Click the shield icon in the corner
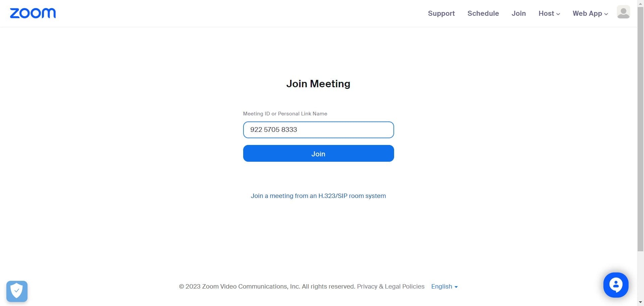Viewport: 644px width, 306px height. 17,291
